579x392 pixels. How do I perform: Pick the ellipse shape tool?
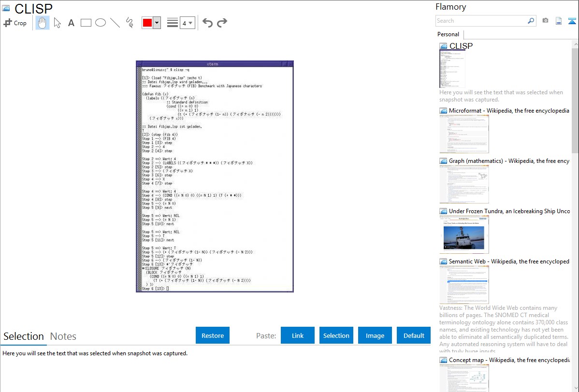coord(101,23)
